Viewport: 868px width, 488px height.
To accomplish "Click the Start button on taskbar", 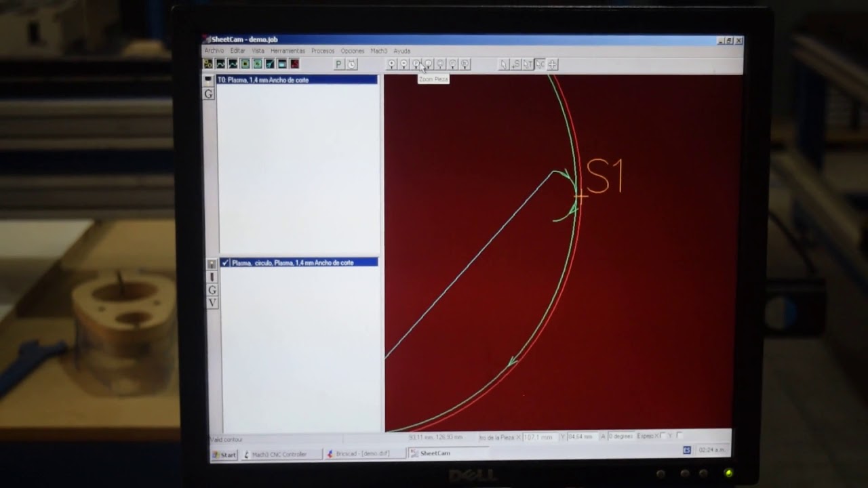I will pos(224,455).
